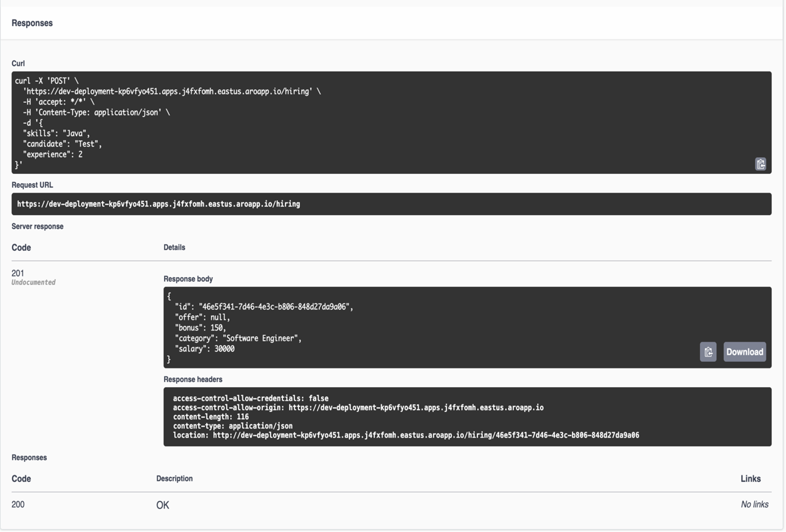
Task: Copy the response body to clipboard
Action: coord(708,352)
